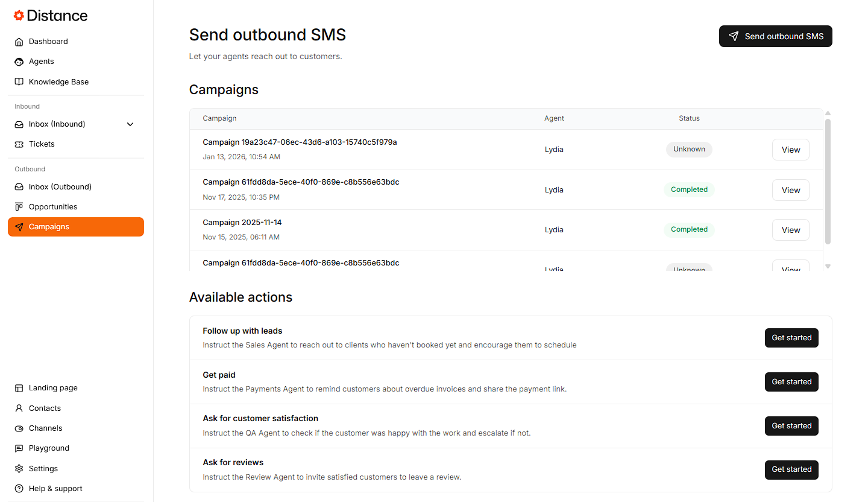Click the Channels icon in sidebar
The width and height of the screenshot is (868, 502).
19,428
